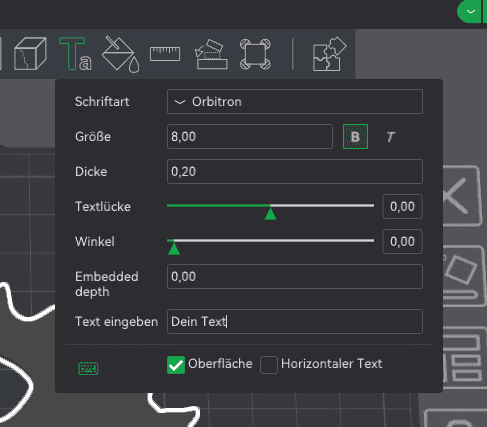The image size is (487, 427).
Task: Toggle the Bold text button
Action: coord(355,137)
